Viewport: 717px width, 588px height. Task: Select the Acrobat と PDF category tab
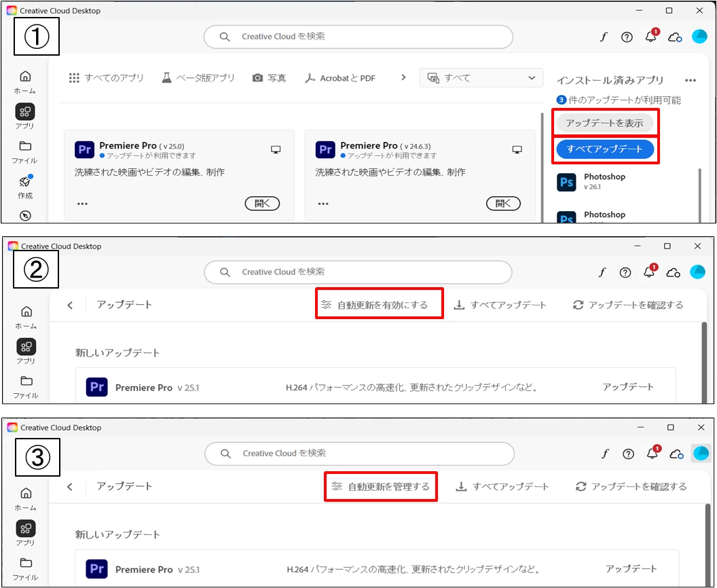point(340,78)
